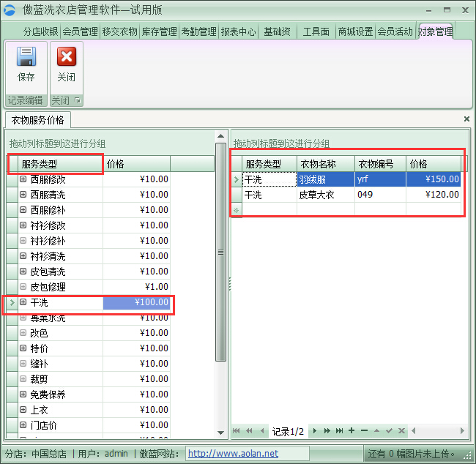Click the new-row asterisk indicator in right grid

(237, 210)
